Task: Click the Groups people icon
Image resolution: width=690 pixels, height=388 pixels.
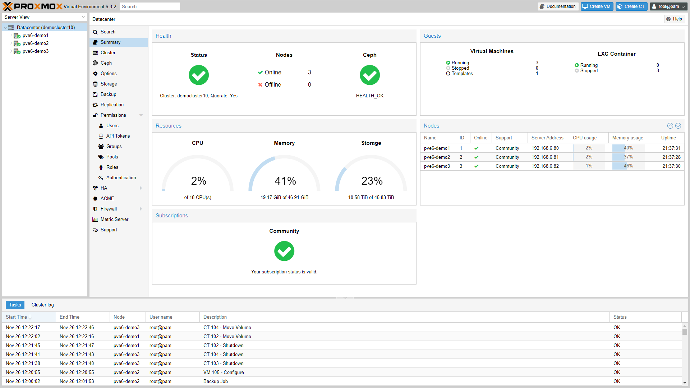Action: (x=101, y=146)
